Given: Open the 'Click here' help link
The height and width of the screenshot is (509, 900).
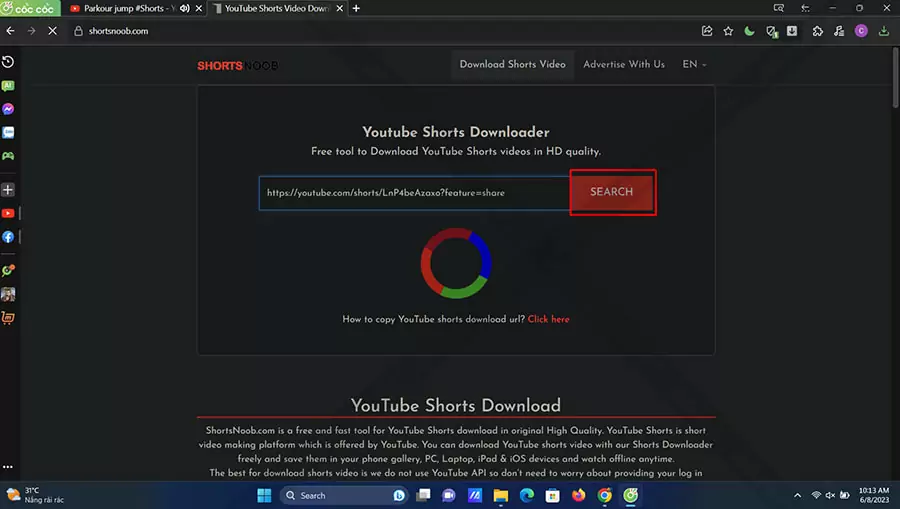Looking at the screenshot, I should [x=549, y=319].
